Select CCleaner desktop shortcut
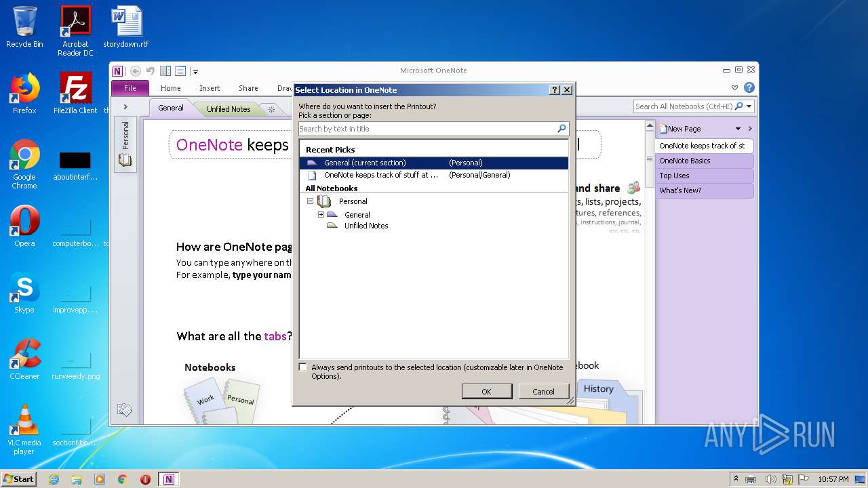This screenshot has height=488, width=868. coord(24,359)
